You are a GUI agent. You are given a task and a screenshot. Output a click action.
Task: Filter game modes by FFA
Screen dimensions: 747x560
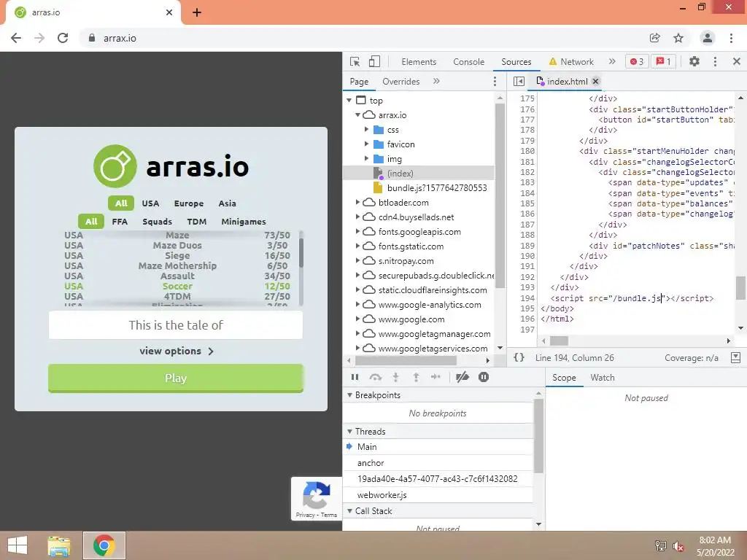tap(120, 222)
